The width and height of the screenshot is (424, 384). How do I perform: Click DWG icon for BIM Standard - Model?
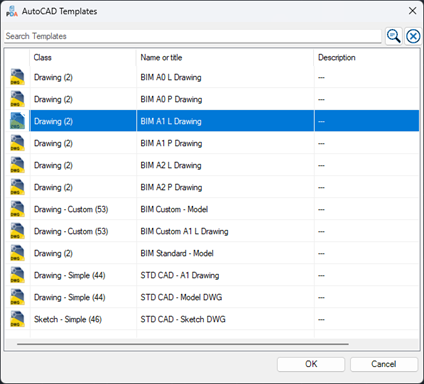click(17, 253)
